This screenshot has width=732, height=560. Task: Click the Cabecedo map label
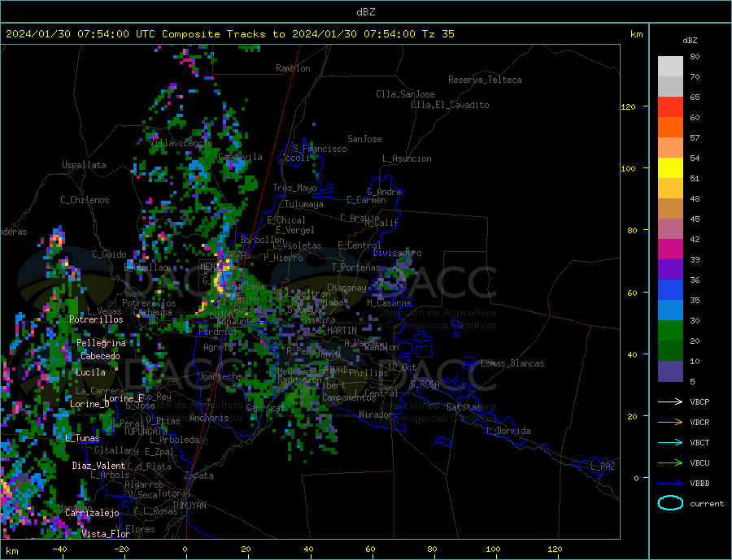point(100,356)
